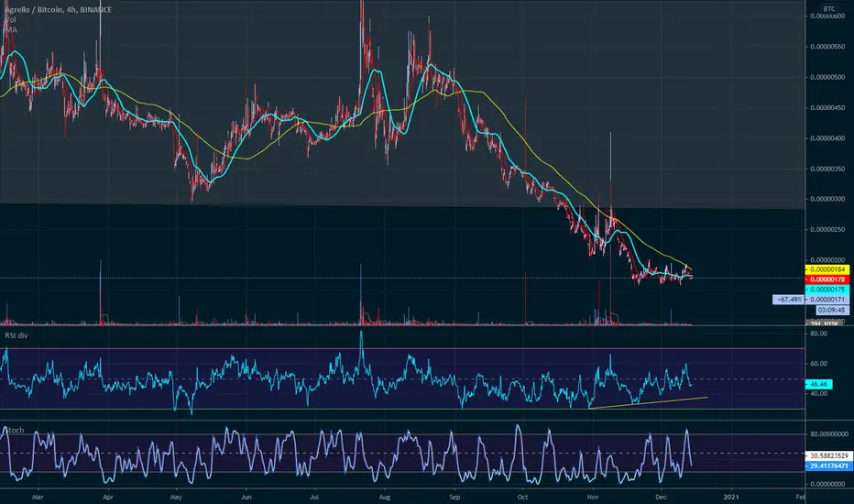Click the Mar label on time axis
The image size is (854, 504).
click(x=38, y=497)
